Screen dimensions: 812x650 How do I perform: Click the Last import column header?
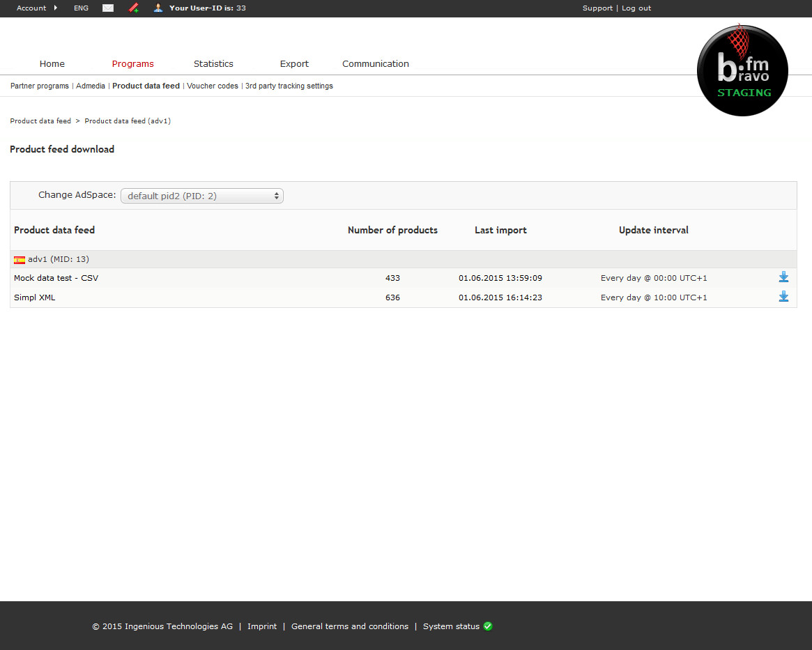coord(500,230)
